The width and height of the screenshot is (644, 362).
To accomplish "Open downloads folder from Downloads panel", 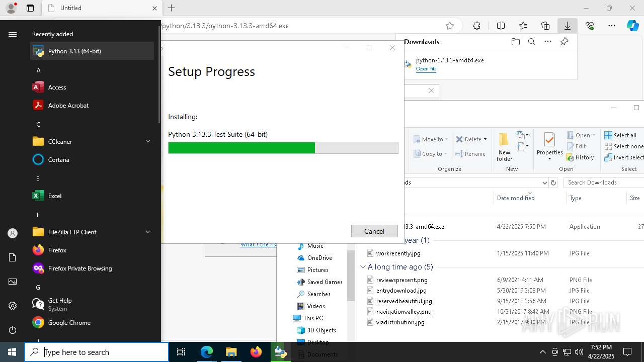I will click(x=515, y=42).
